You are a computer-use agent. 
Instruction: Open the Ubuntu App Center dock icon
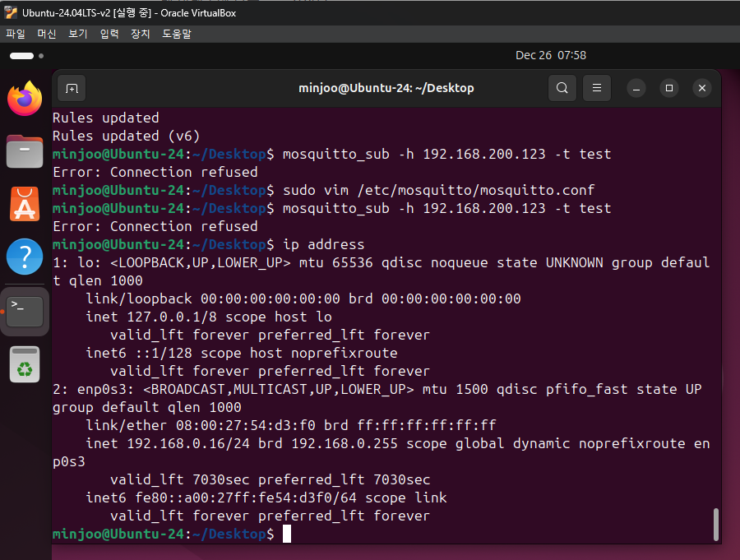coord(25,204)
